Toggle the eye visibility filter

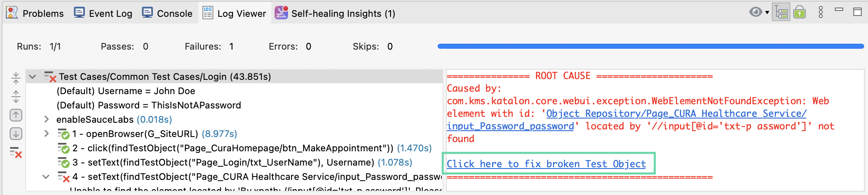[755, 12]
